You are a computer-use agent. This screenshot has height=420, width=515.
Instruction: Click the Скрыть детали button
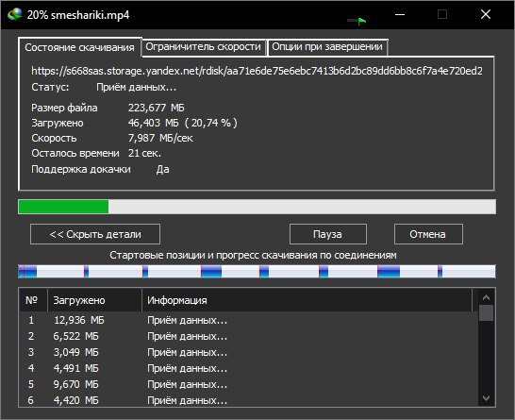95,234
